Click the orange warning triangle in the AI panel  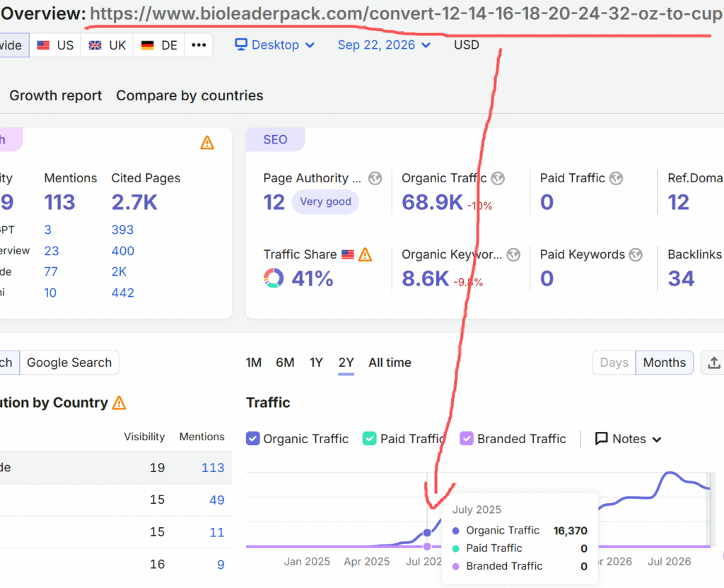tap(207, 143)
